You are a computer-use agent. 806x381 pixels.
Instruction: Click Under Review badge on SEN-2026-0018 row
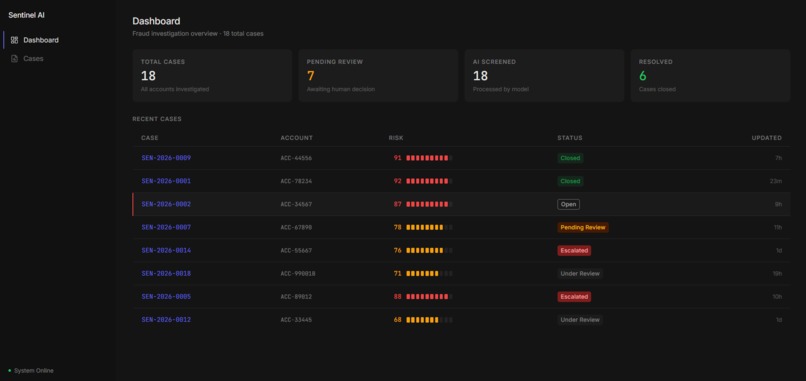(x=580, y=274)
